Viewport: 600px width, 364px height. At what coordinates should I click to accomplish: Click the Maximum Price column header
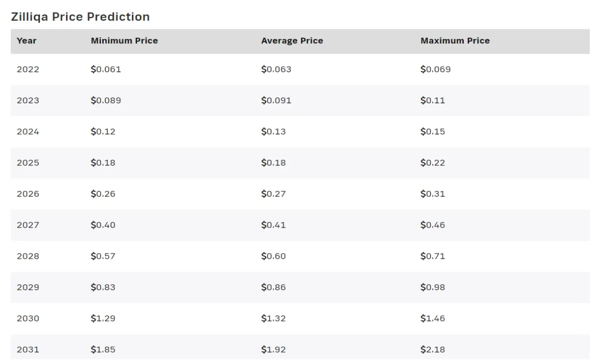point(455,41)
